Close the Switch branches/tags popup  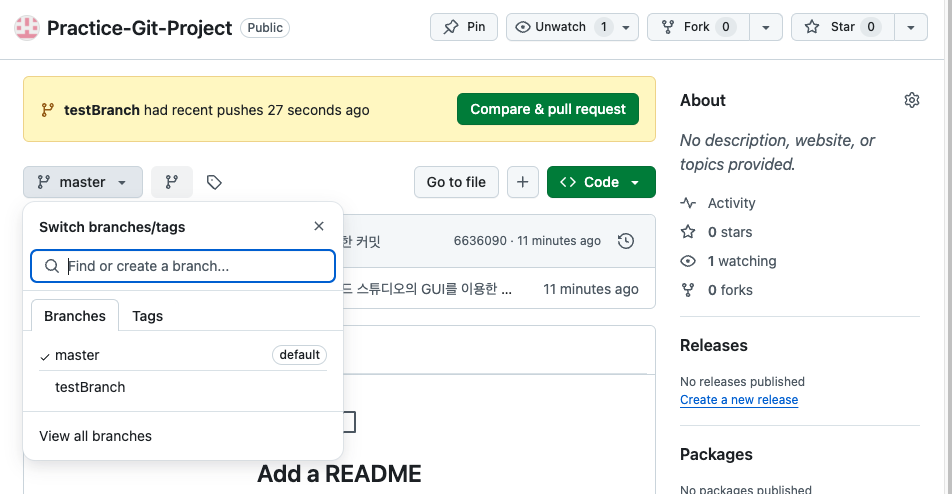pyautogui.click(x=319, y=227)
